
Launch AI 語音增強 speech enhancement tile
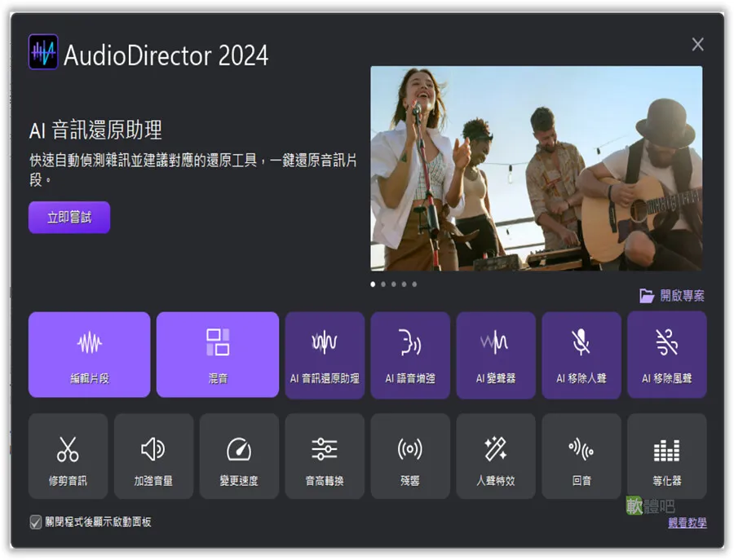[x=410, y=355]
